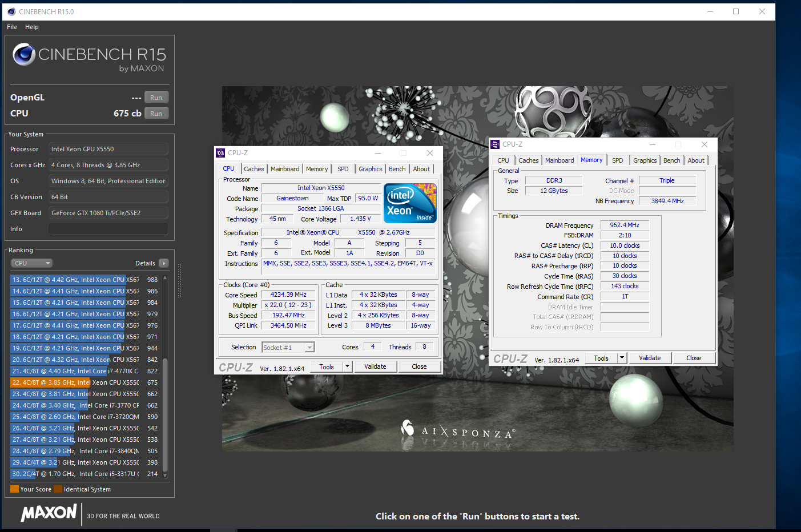Run the CPU benchmark
Image resolution: width=801 pixels, height=532 pixels.
156,114
